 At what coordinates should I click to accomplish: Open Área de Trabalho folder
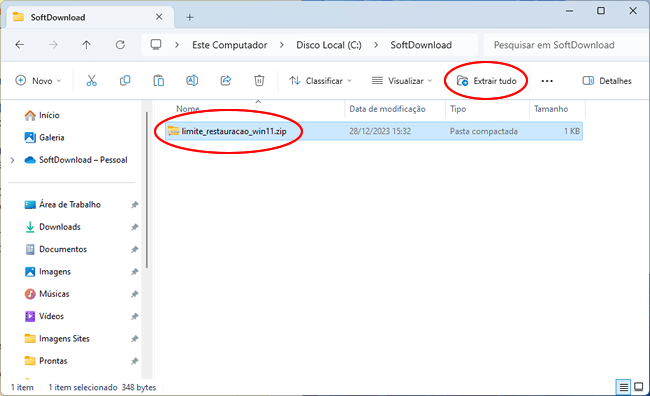[x=63, y=205]
